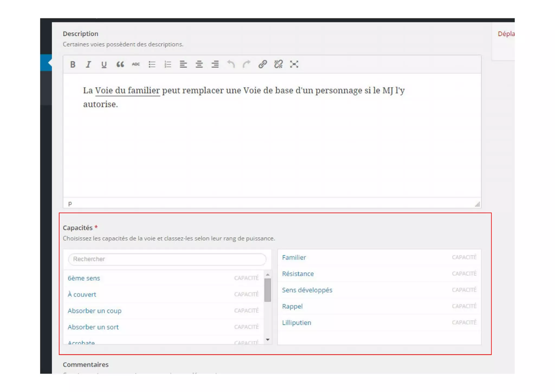
Task: Toggle bold formatting in editor toolbar
Action: (73, 64)
